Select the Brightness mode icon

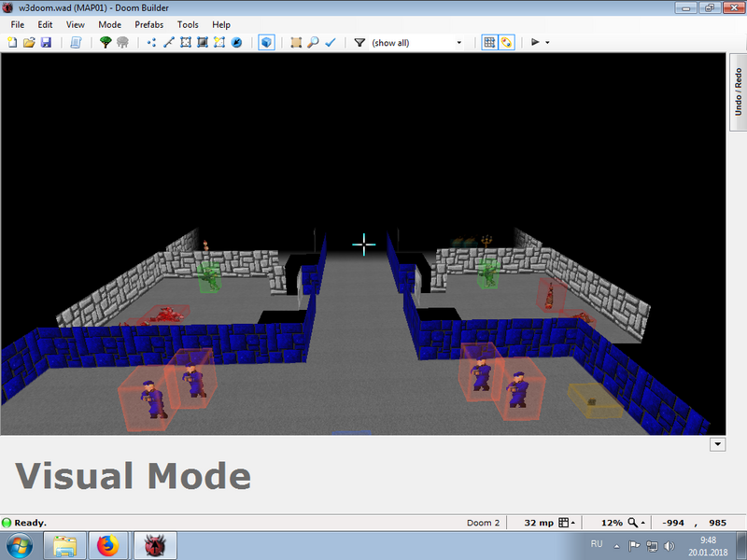pyautogui.click(x=203, y=42)
